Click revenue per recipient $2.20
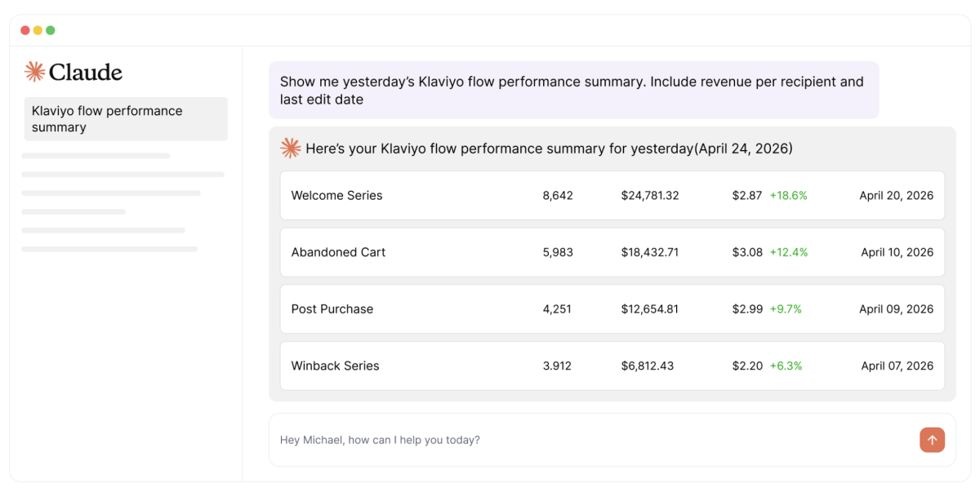 (x=747, y=366)
